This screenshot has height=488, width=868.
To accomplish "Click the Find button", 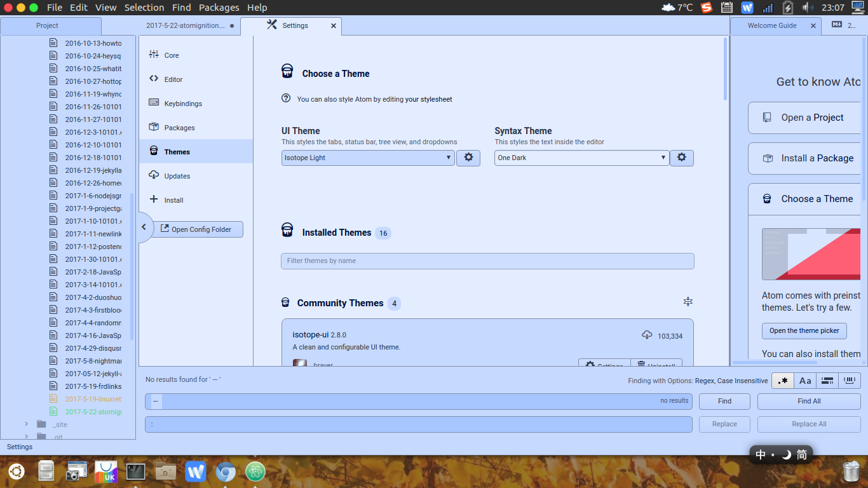I will pos(724,401).
